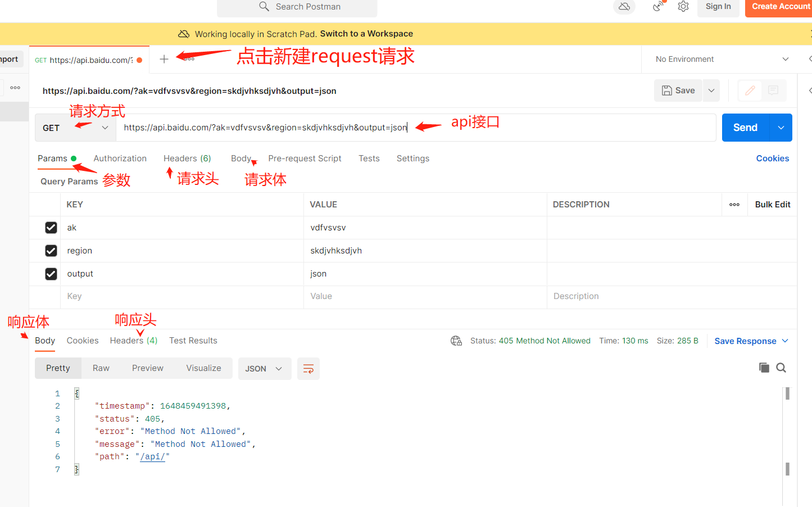
Task: Open the Tests tab
Action: (x=369, y=159)
